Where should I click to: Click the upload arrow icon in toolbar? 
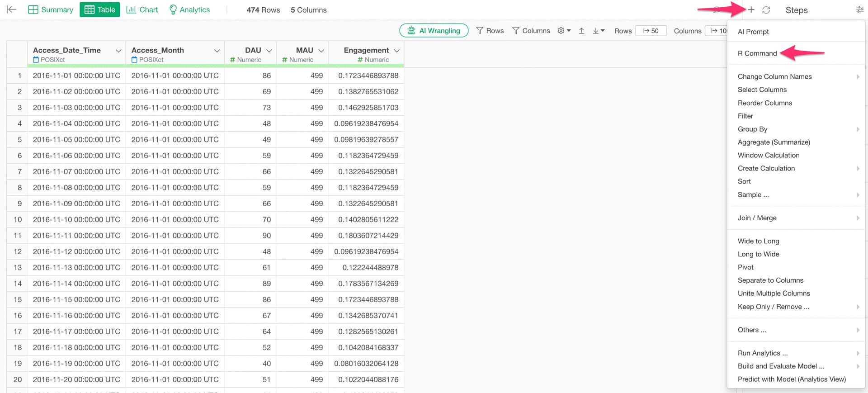(x=581, y=31)
